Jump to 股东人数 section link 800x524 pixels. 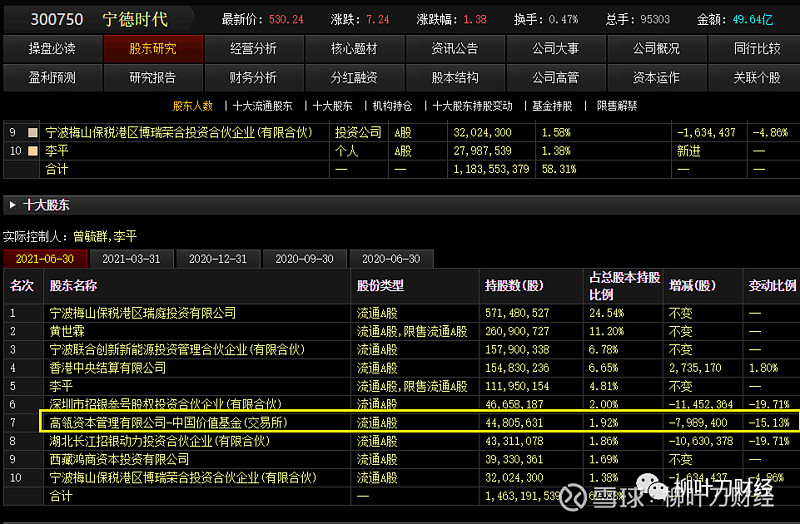192,106
